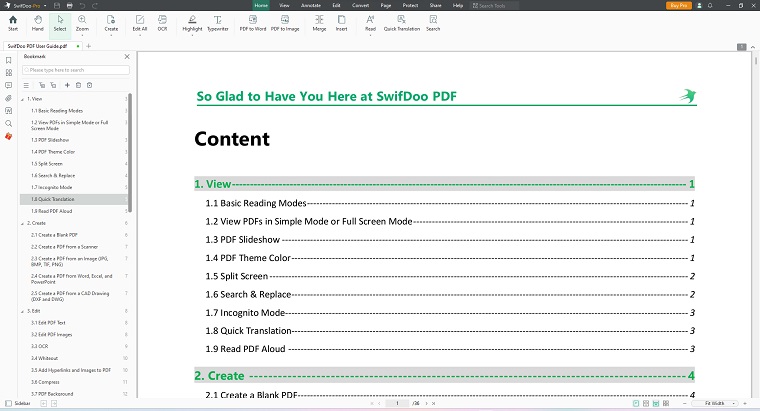The width and height of the screenshot is (760, 411).
Task: Click the bookmark search field
Action: [76, 70]
